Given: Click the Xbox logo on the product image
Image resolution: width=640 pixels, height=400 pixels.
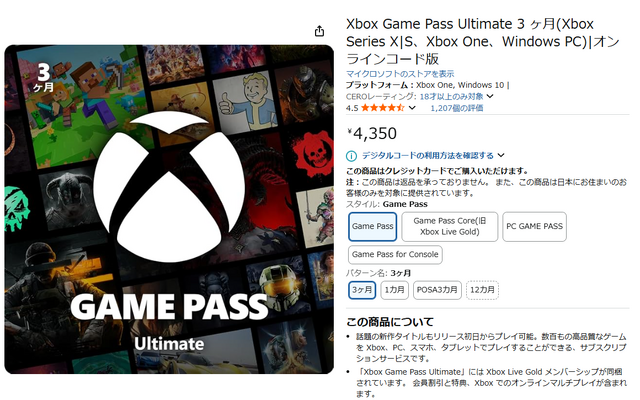Looking at the screenshot, I should click(169, 187).
